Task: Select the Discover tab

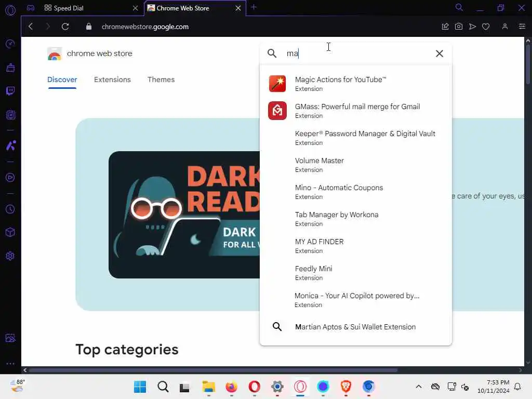Action: click(62, 79)
